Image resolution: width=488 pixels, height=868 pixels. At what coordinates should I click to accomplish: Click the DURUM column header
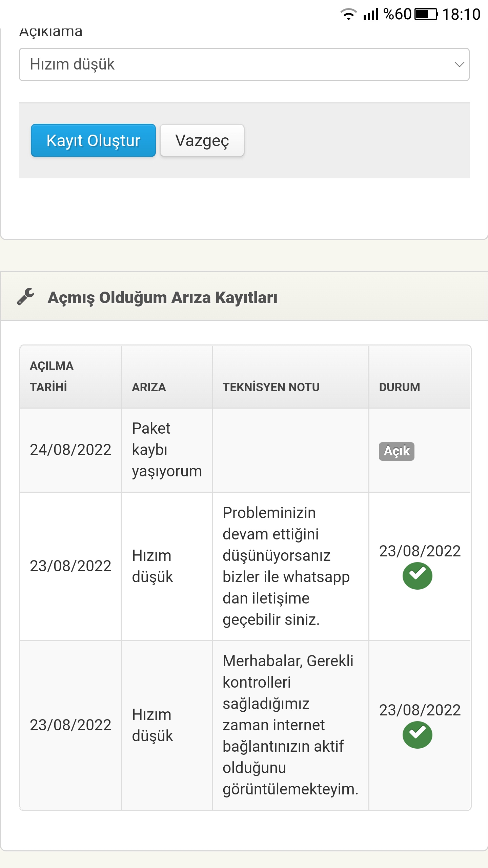pos(400,387)
